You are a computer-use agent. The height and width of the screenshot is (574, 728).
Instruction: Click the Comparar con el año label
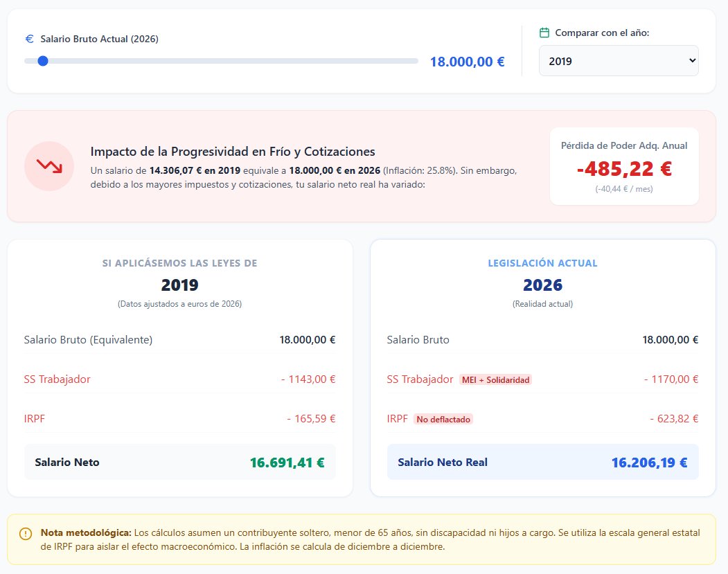[x=602, y=33]
